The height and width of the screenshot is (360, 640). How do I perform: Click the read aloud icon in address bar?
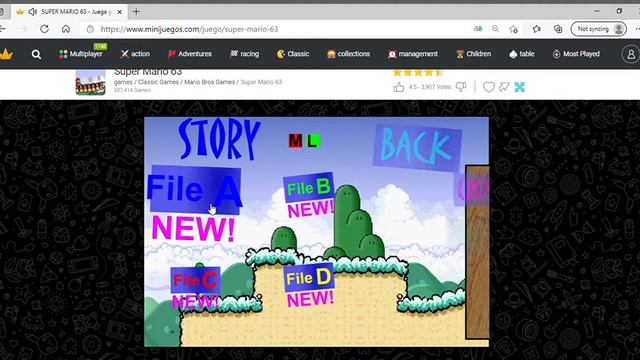click(x=478, y=29)
